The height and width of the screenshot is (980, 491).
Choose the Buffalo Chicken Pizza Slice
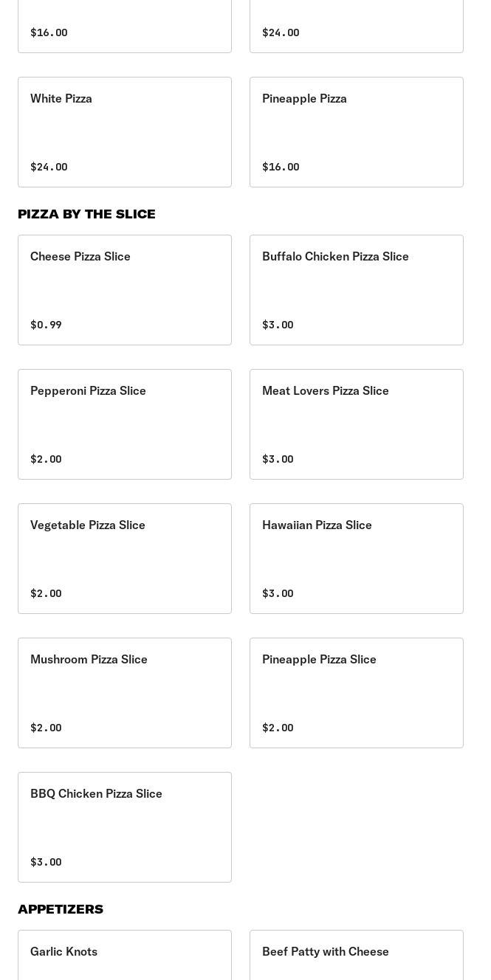point(357,289)
